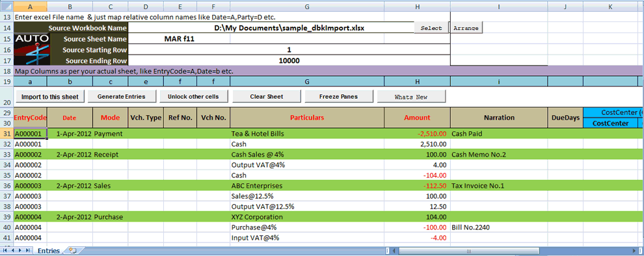Click the Clear Sheet button
This screenshot has width=644, height=256.
pos(267,97)
